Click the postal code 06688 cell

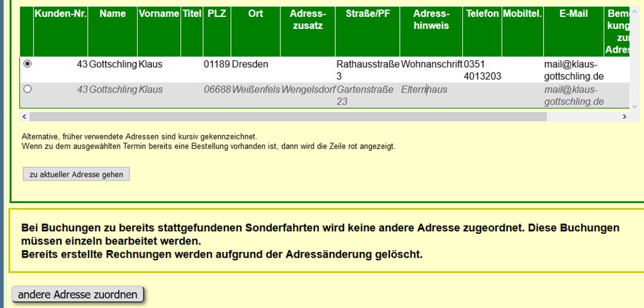tap(216, 89)
